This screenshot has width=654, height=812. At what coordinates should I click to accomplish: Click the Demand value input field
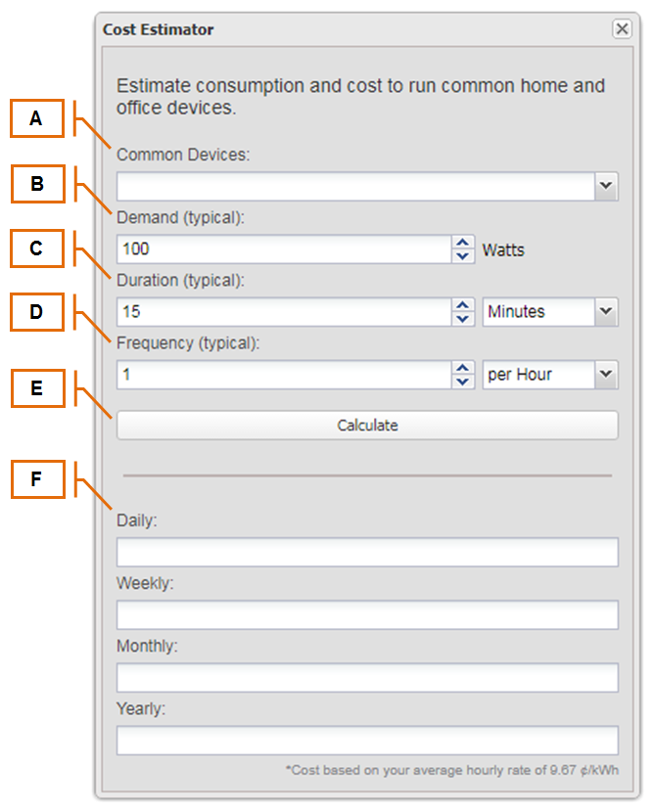click(x=284, y=249)
